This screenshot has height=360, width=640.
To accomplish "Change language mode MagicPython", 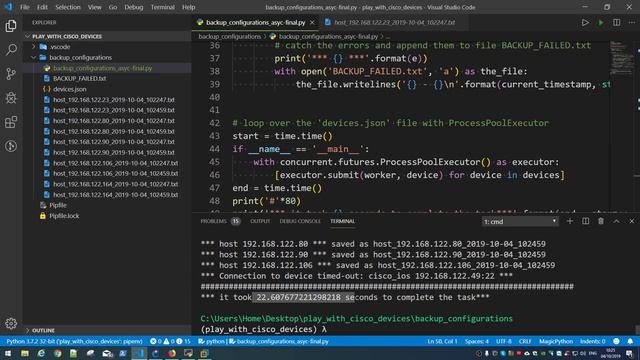I will point(556,341).
